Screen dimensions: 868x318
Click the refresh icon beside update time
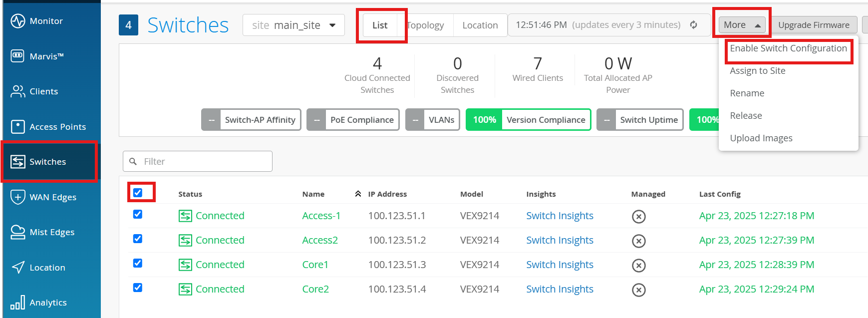(693, 25)
